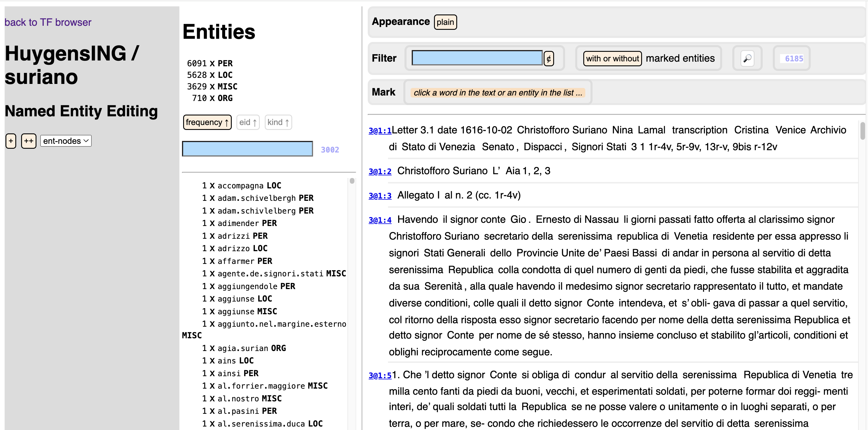Screen dimensions: 868x430
Task: Open section link 3@1:1
Action: point(380,131)
